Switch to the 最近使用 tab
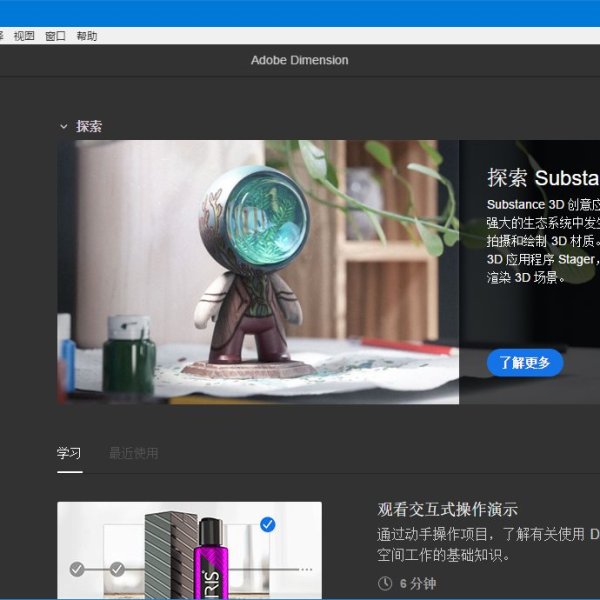600x600 pixels. (134, 453)
